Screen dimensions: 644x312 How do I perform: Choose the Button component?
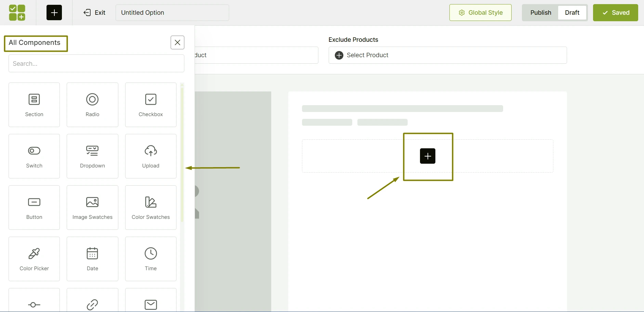[34, 207]
